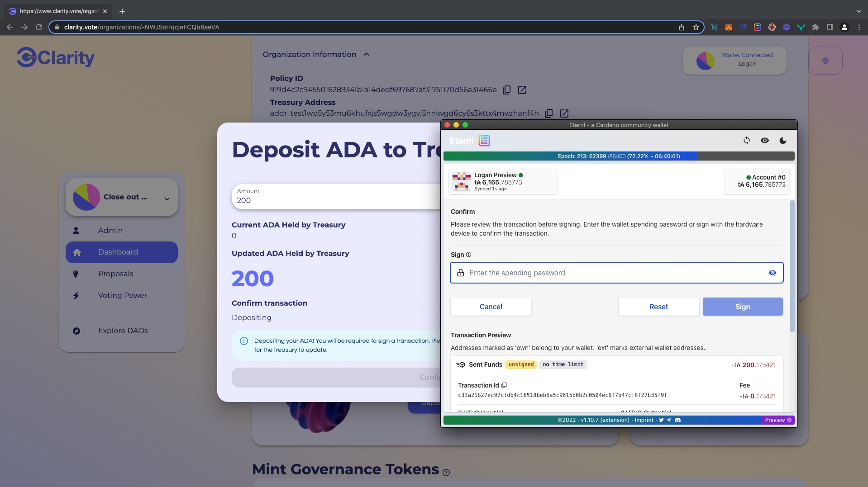
Task: Copy the Transaction Id
Action: (504, 385)
